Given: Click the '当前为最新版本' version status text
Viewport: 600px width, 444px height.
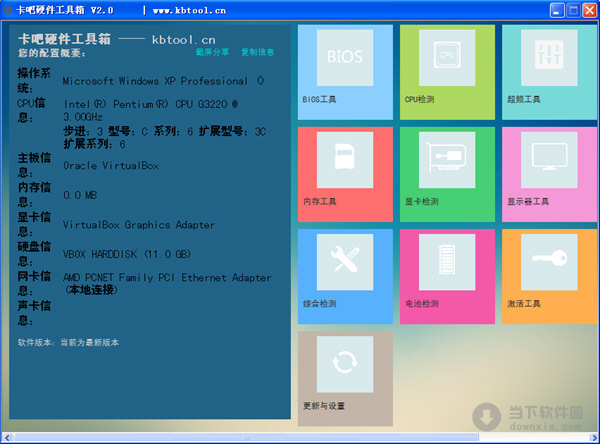Looking at the screenshot, I should click(90, 343).
